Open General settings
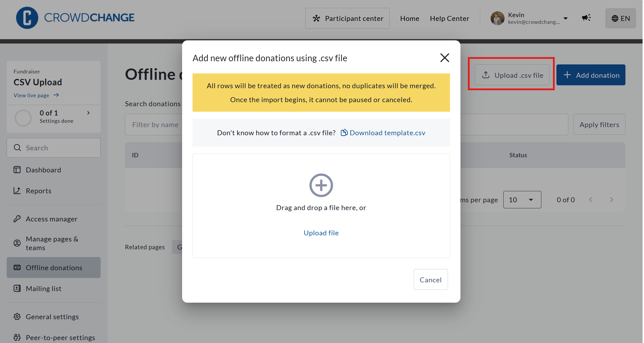The width and height of the screenshot is (644, 343). (x=52, y=317)
